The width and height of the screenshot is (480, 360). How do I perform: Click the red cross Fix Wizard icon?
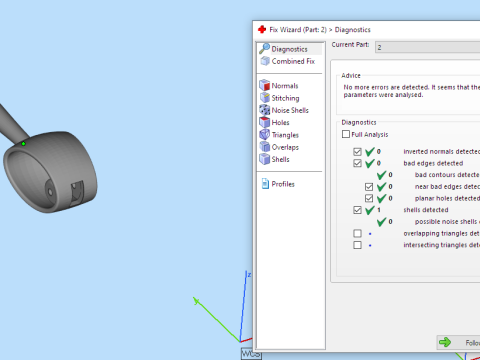click(x=262, y=30)
